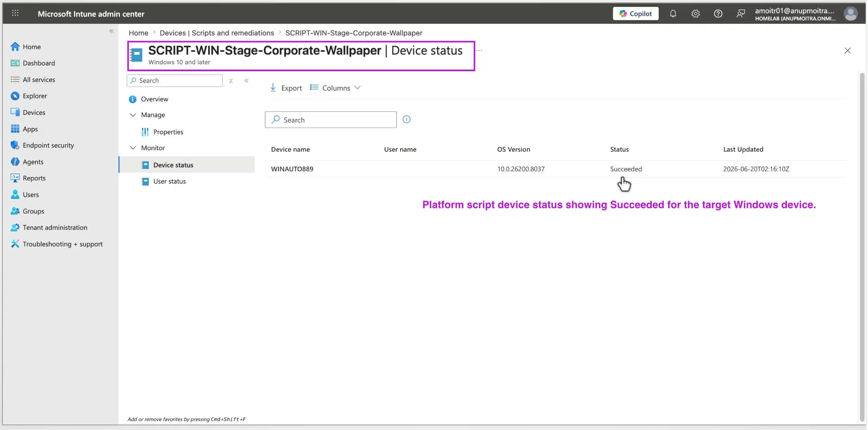The height and width of the screenshot is (430, 868).
Task: Clear the resource menu search
Action: click(x=231, y=81)
